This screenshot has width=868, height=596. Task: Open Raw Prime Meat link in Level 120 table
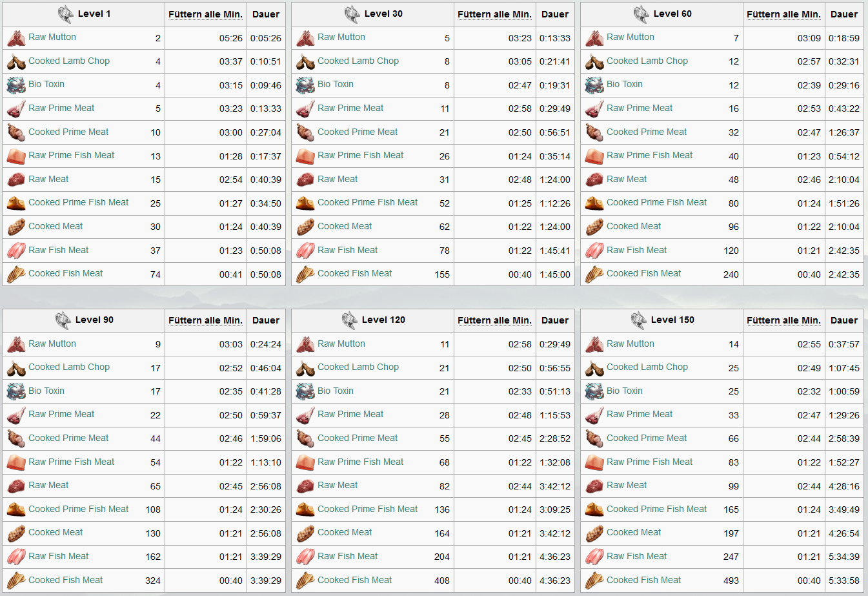pyautogui.click(x=350, y=414)
